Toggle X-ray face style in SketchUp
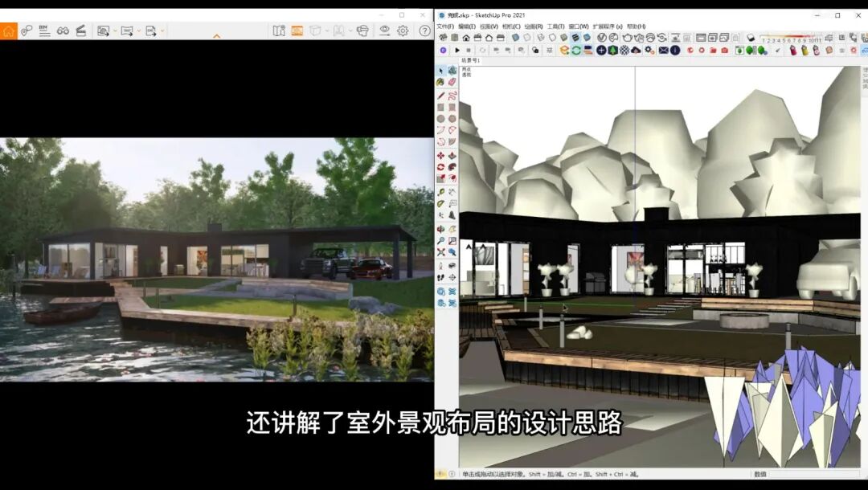Image resolution: width=868 pixels, height=490 pixels. 515,38
